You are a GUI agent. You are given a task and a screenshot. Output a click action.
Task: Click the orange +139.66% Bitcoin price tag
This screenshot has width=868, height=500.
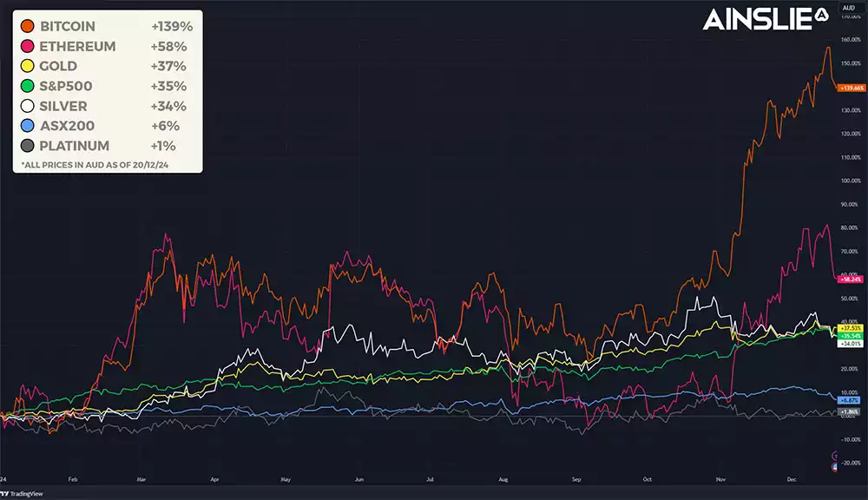(850, 88)
